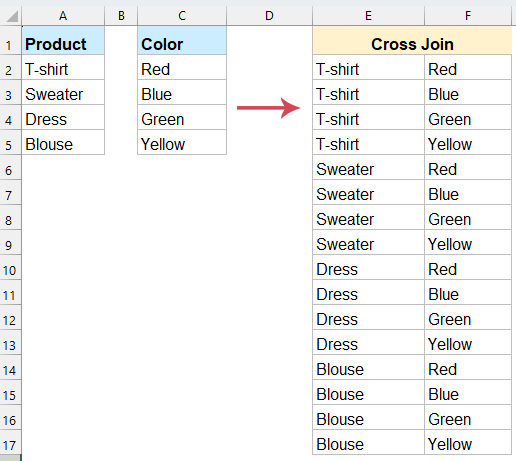Click Yellow in cell F9
Viewport: 516px width, 461px height.
468,242
